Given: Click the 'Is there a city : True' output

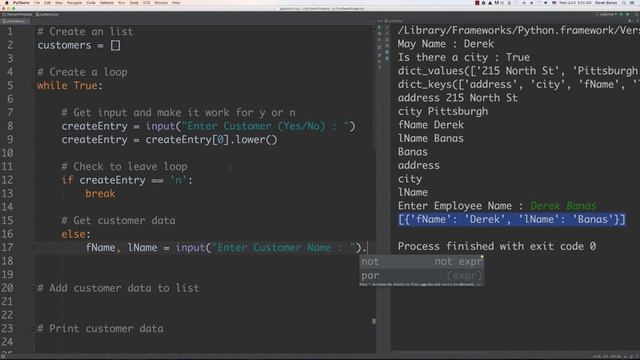Looking at the screenshot, I should [464, 58].
